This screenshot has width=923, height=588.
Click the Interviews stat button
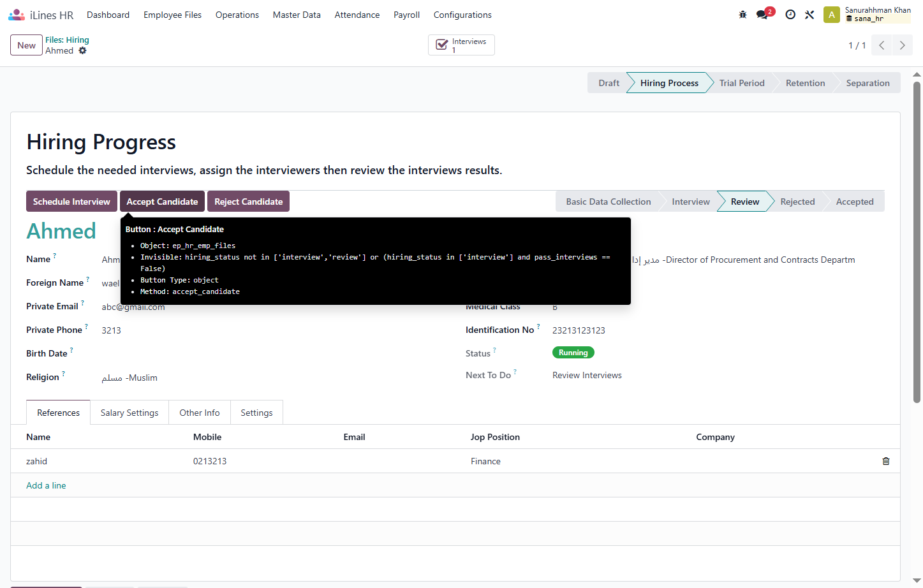(461, 45)
